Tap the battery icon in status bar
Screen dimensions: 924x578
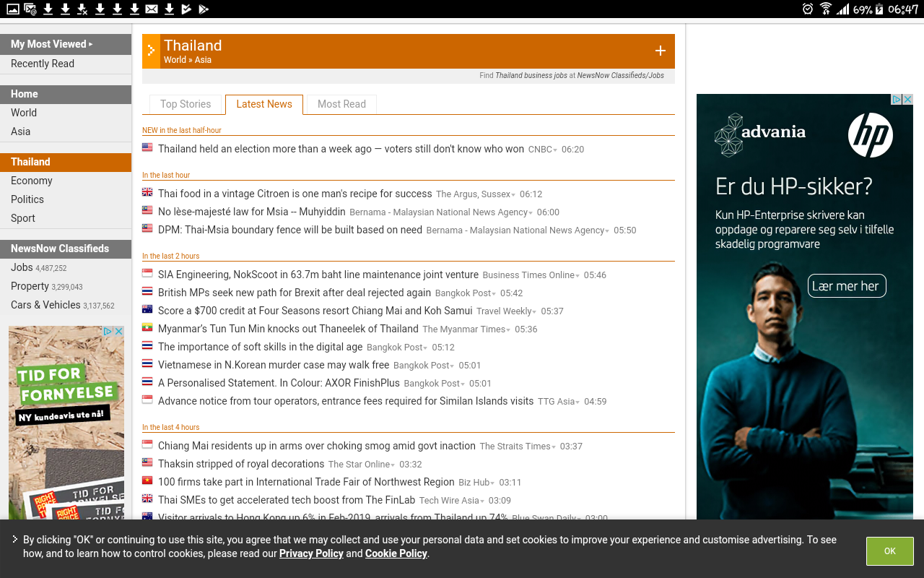pyautogui.click(x=879, y=9)
